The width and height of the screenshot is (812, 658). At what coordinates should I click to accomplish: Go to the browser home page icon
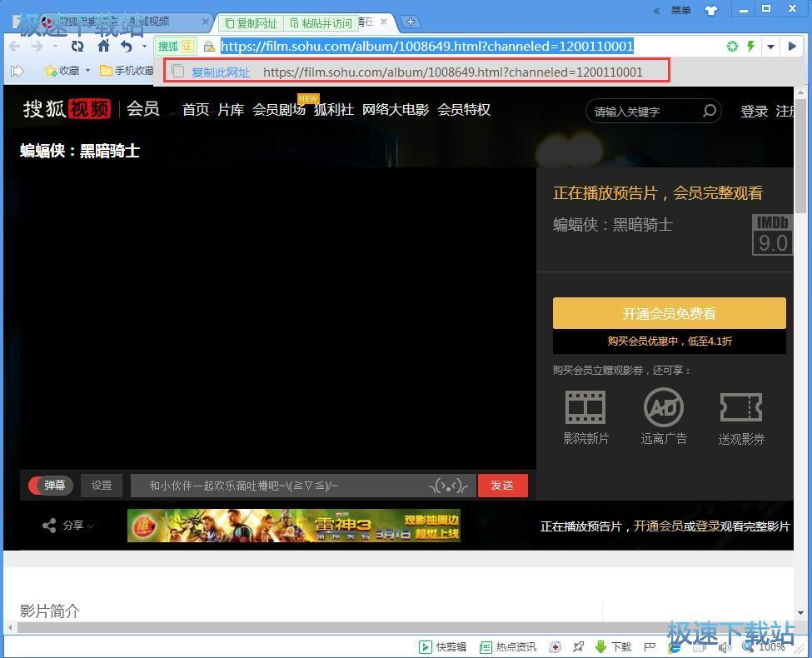pyautogui.click(x=103, y=46)
